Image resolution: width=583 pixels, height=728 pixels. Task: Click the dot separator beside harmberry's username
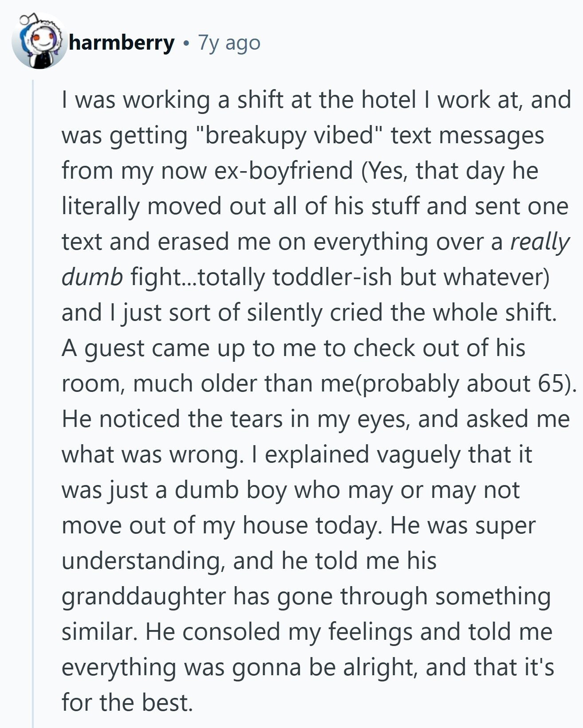pyautogui.click(x=186, y=43)
